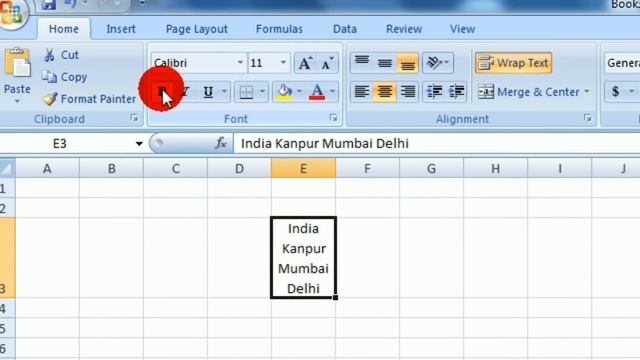Viewport: 640px width, 360px height.
Task: Toggle Center horizontal alignment
Action: (x=384, y=92)
